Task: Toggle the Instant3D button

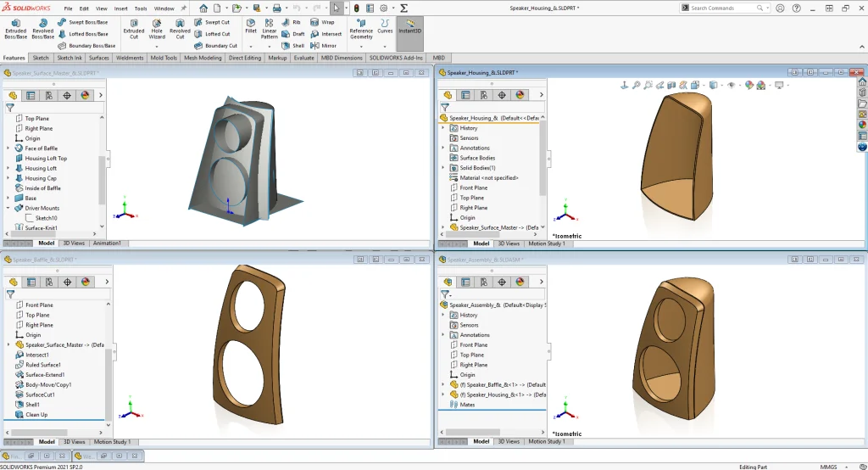Action: pyautogui.click(x=409, y=29)
